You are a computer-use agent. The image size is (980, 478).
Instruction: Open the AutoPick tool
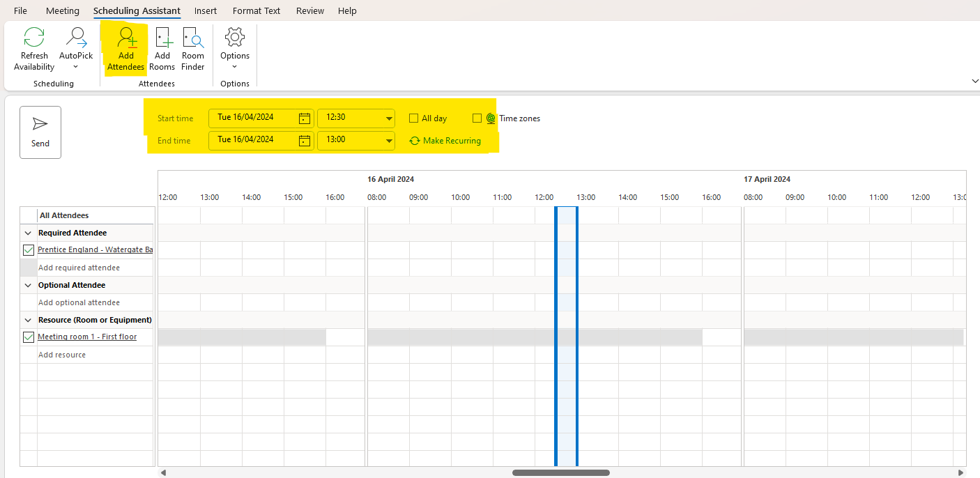[x=75, y=38]
